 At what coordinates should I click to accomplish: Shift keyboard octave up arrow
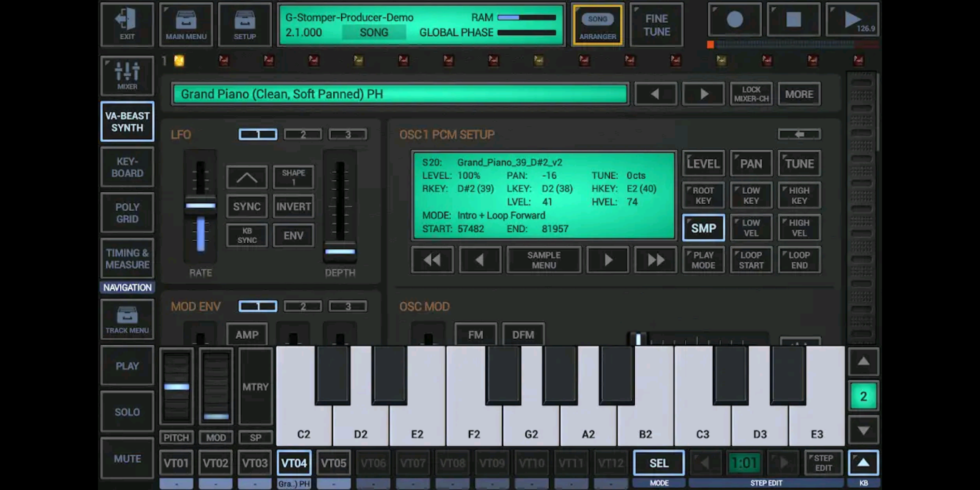(863, 362)
